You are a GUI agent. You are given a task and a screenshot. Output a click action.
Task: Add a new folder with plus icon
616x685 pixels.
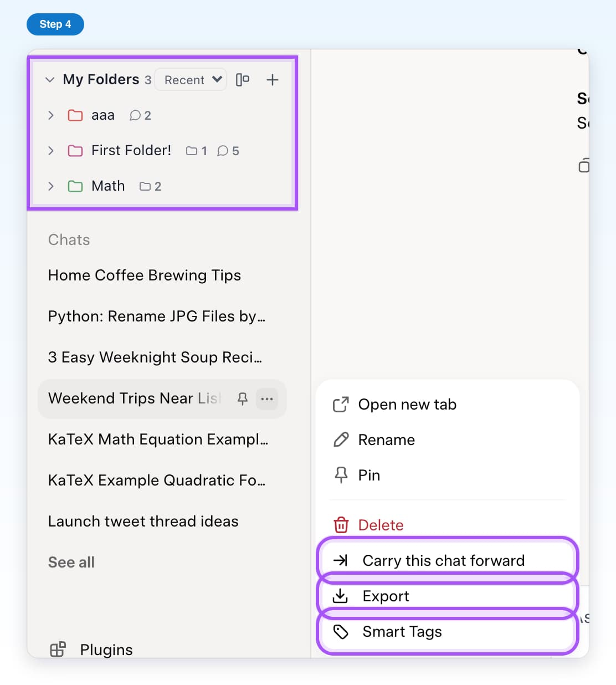[272, 80]
